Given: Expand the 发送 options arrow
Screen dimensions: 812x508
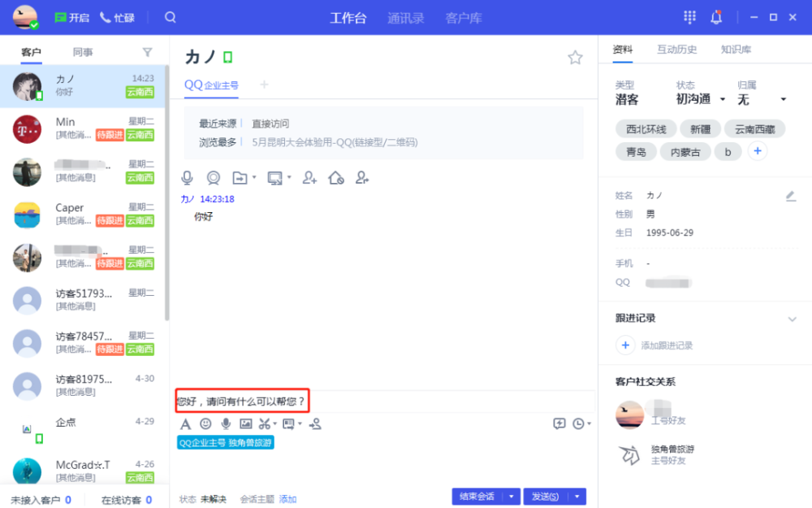Looking at the screenshot, I should 577,497.
